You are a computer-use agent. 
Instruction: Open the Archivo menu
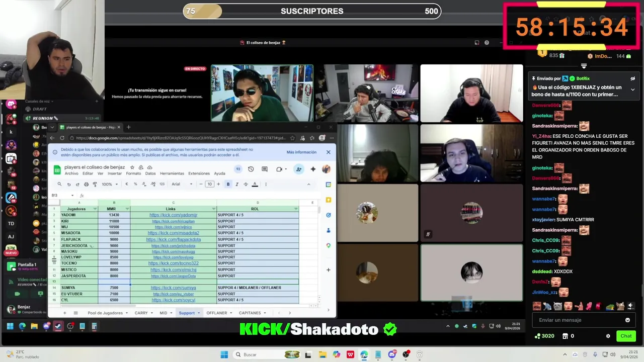71,173
